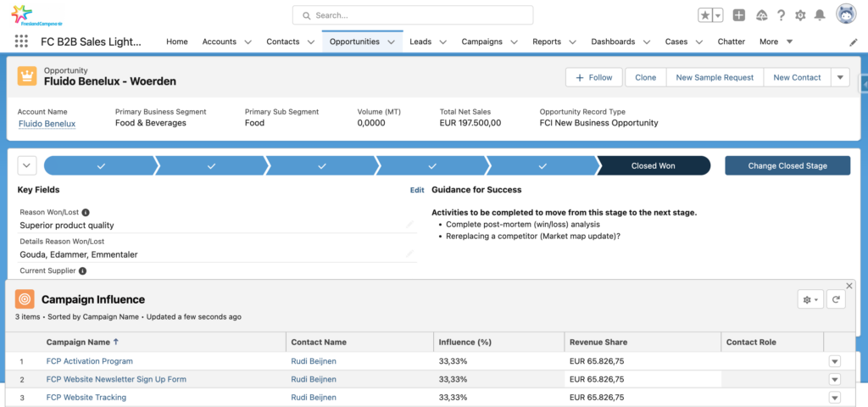Open row actions for Newsletter Sign Up Form
Screen dimensions: 868x407
click(x=835, y=379)
